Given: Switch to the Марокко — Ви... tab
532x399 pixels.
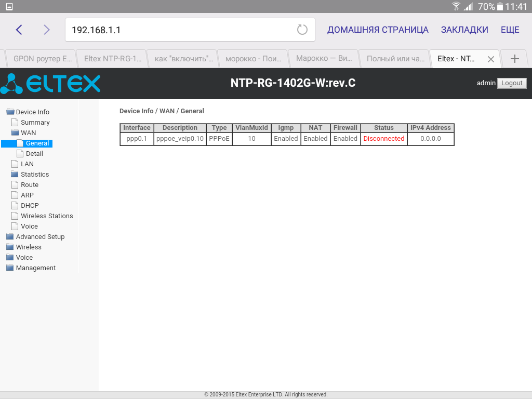Looking at the screenshot, I should tap(324, 59).
